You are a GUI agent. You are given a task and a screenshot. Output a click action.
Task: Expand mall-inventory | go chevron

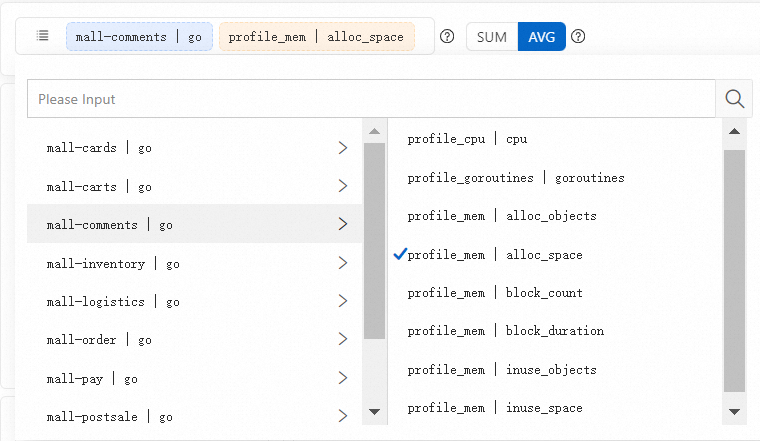[343, 264]
